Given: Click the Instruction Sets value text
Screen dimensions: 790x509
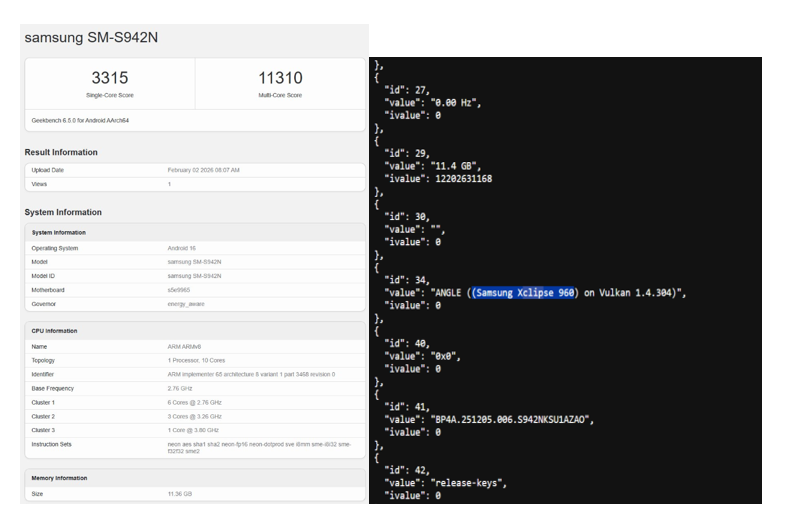Looking at the screenshot, I should pyautogui.click(x=260, y=447).
